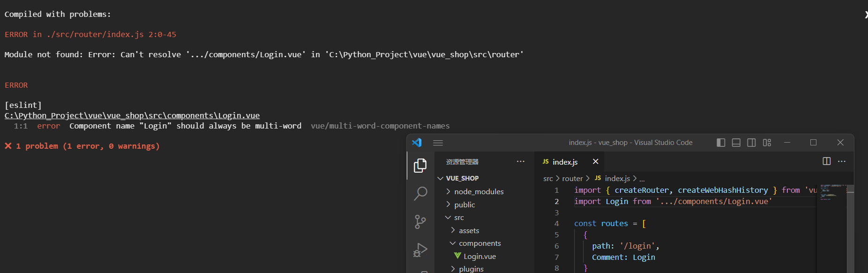Screen dimensions: 868x273
Task: Click the router breadcrumb segment
Action: pos(572,179)
